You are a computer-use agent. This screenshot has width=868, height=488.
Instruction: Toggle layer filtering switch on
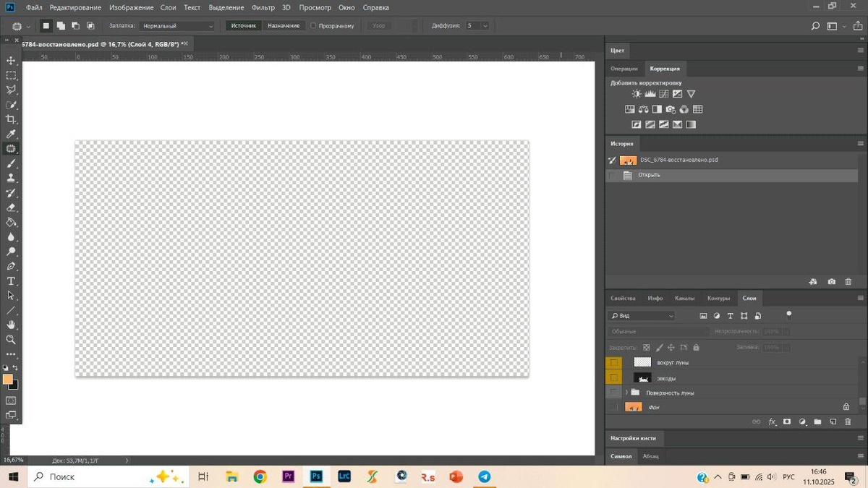[789, 315]
